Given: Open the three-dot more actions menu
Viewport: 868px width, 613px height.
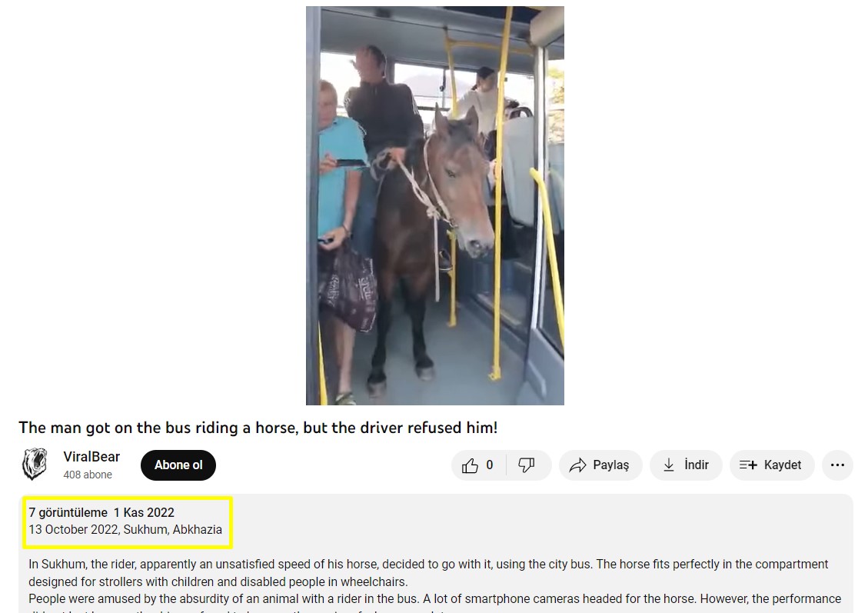Looking at the screenshot, I should (x=837, y=465).
